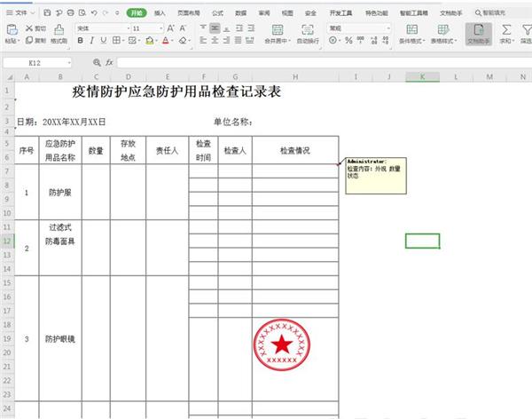The width and height of the screenshot is (532, 419).
Task: Toggle underline formatting
Action: (x=104, y=41)
